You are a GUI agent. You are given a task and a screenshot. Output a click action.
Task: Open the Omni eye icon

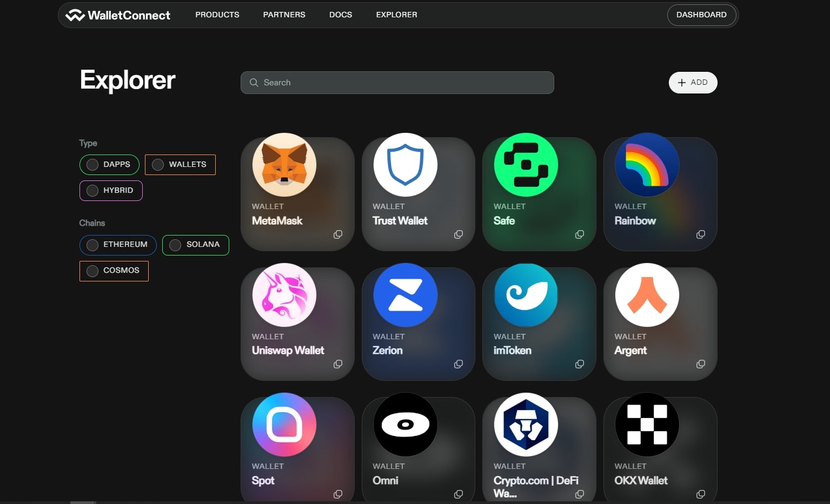[x=406, y=425]
